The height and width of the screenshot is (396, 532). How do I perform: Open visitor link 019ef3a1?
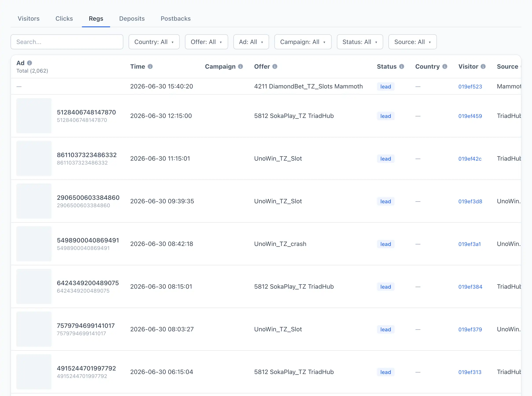[x=470, y=244]
